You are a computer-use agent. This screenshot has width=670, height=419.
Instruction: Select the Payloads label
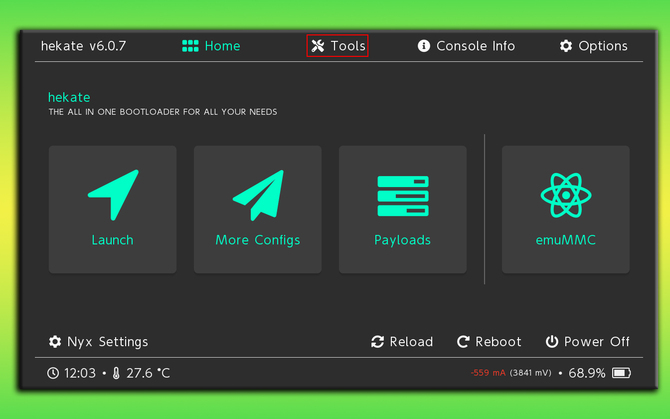[x=402, y=240]
